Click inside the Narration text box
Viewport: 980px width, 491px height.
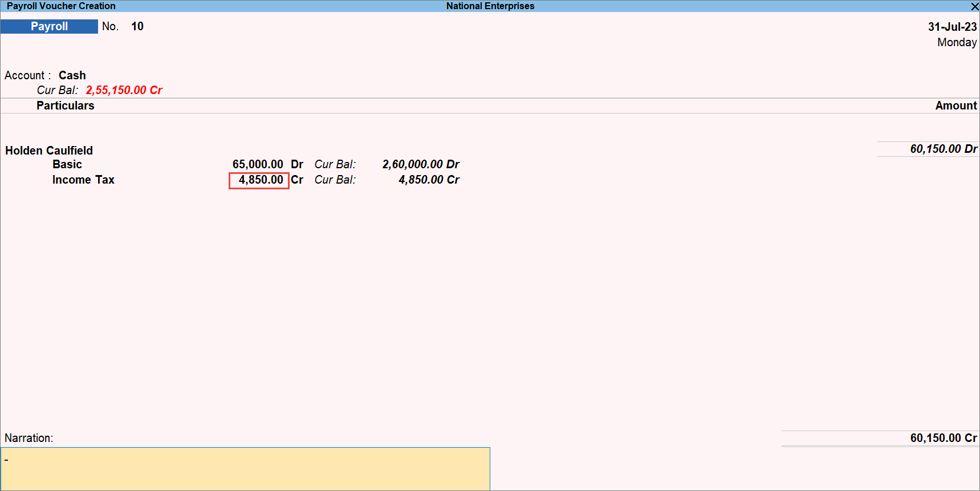[245, 469]
